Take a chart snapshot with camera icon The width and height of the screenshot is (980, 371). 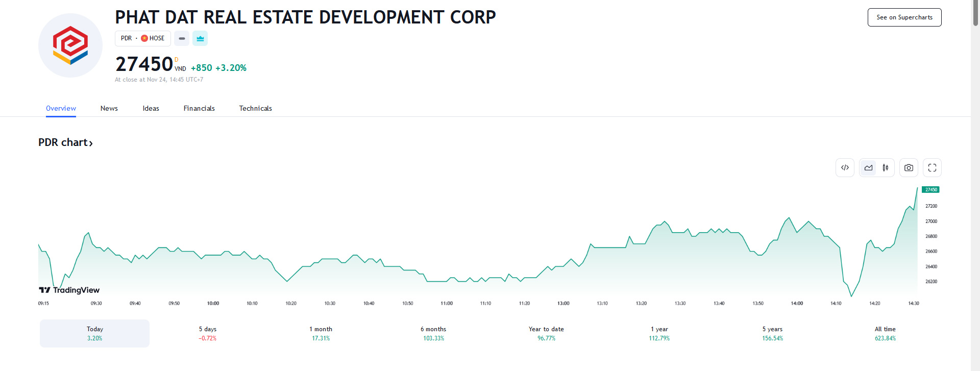tap(909, 168)
